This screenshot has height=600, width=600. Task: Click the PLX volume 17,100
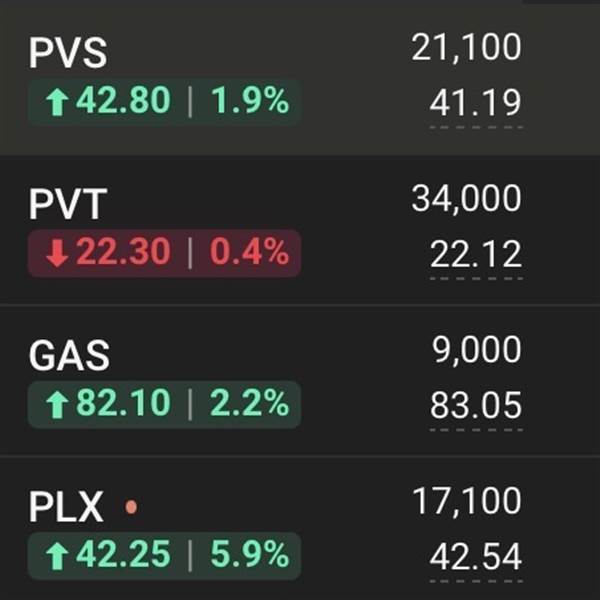point(466,501)
